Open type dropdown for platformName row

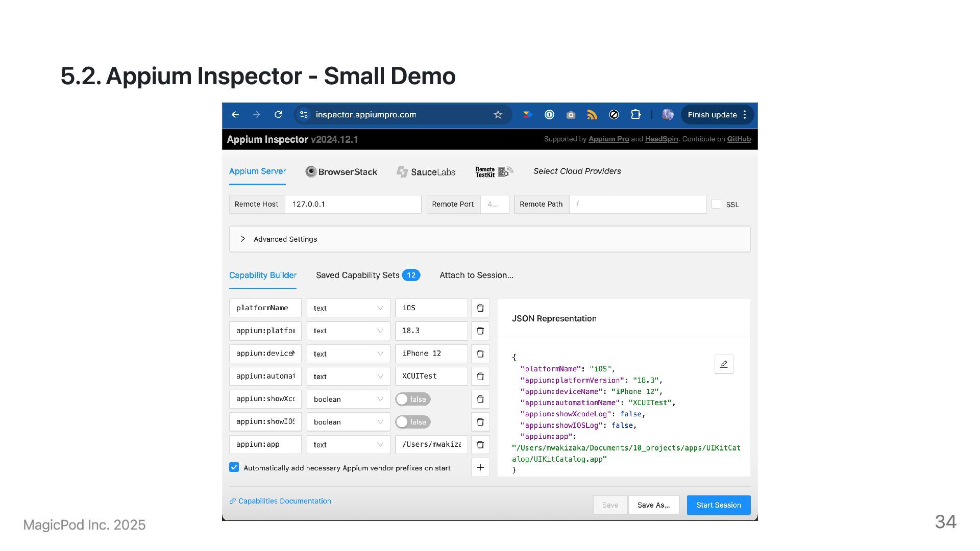(x=348, y=308)
